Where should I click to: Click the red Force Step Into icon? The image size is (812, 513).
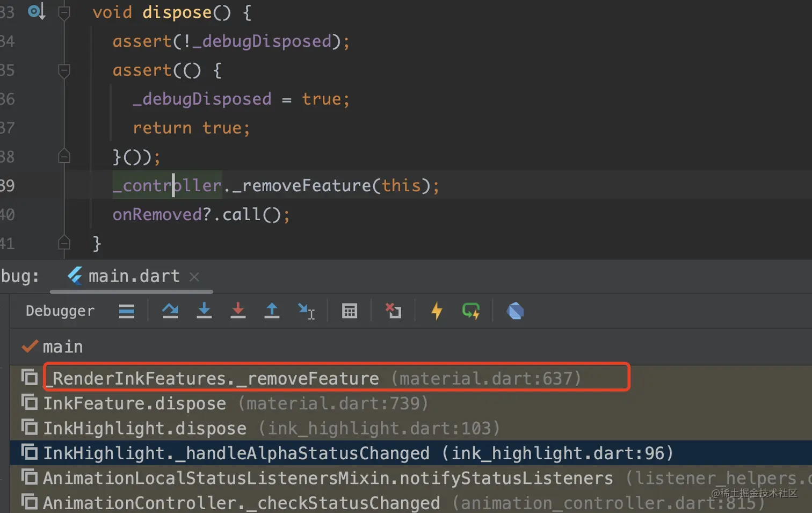pyautogui.click(x=238, y=311)
